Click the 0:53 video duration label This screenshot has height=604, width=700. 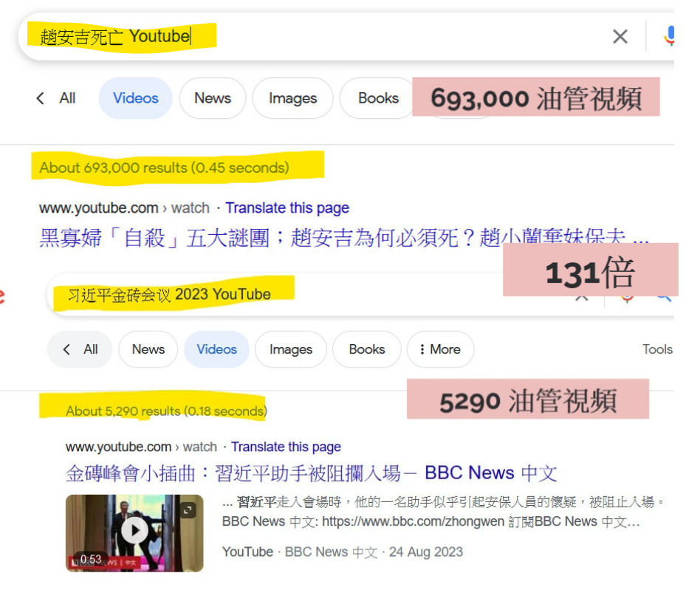pyautogui.click(x=91, y=559)
